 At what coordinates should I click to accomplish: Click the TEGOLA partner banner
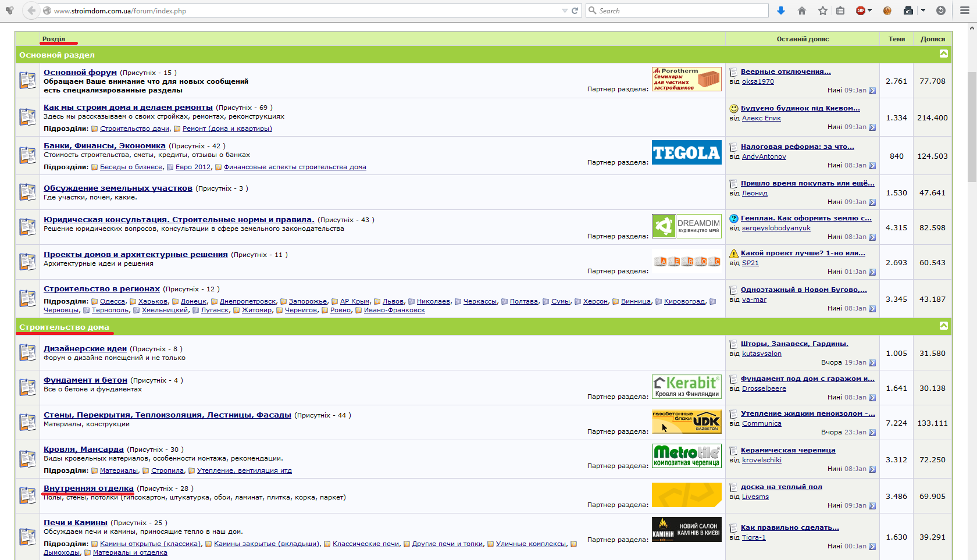click(x=686, y=152)
